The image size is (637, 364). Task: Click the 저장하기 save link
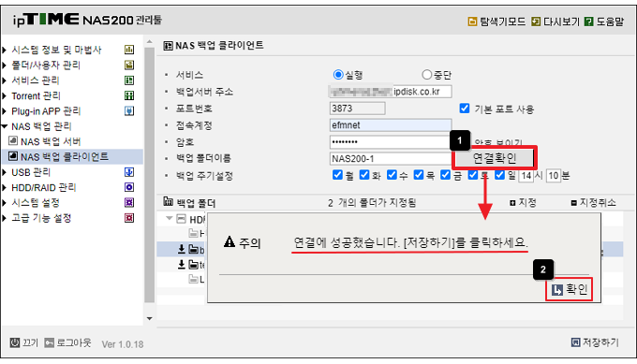point(600,342)
